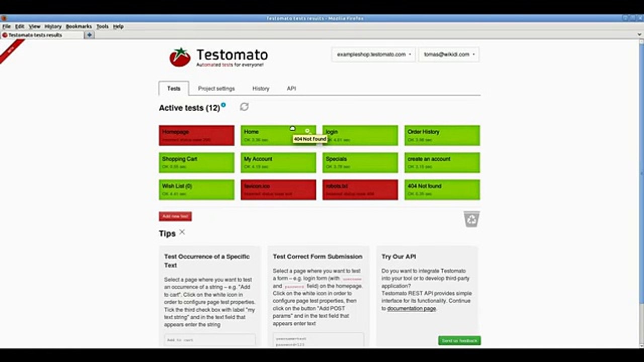644x362 pixels.
Task: Click 'Test Correct Form Submission' title
Action: [x=317, y=256]
